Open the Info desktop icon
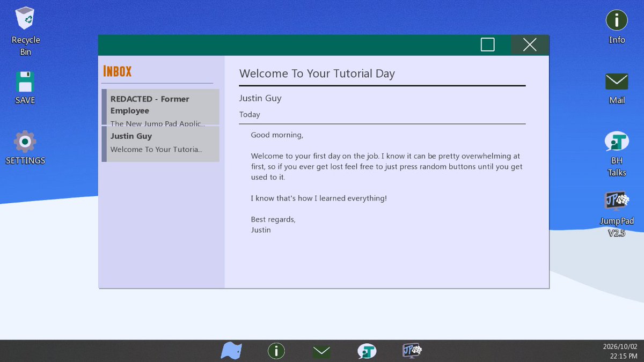The image size is (644, 362). 617,20
